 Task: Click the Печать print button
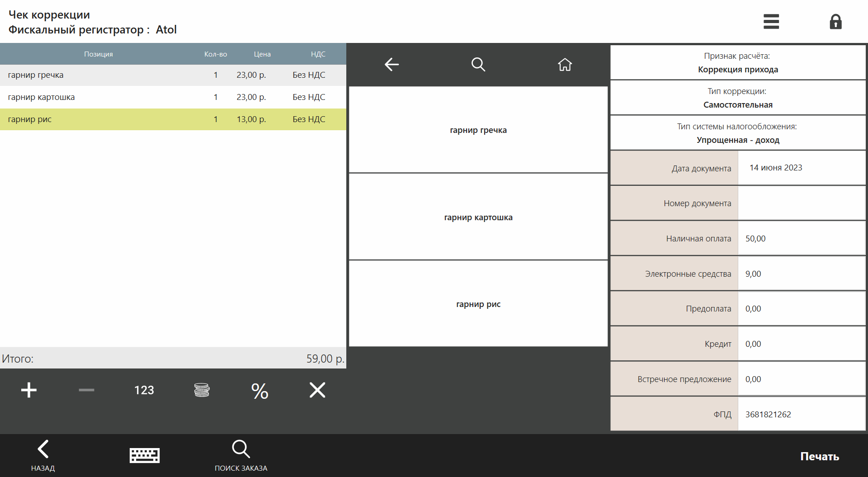point(820,457)
